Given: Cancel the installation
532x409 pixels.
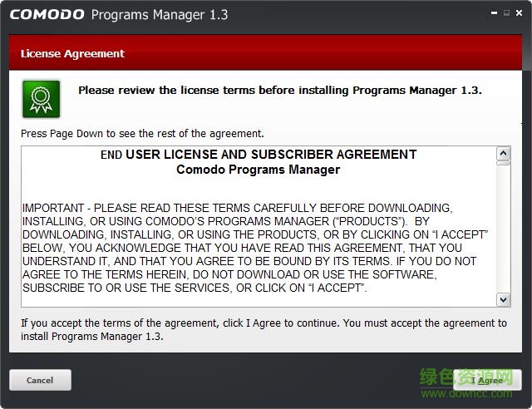Looking at the screenshot, I should coord(41,380).
